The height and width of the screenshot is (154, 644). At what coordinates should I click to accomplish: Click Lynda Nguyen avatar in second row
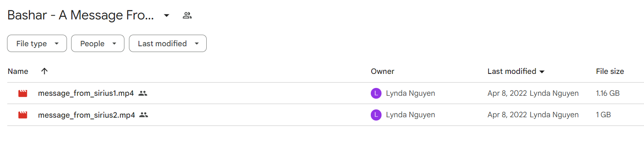[x=376, y=115]
